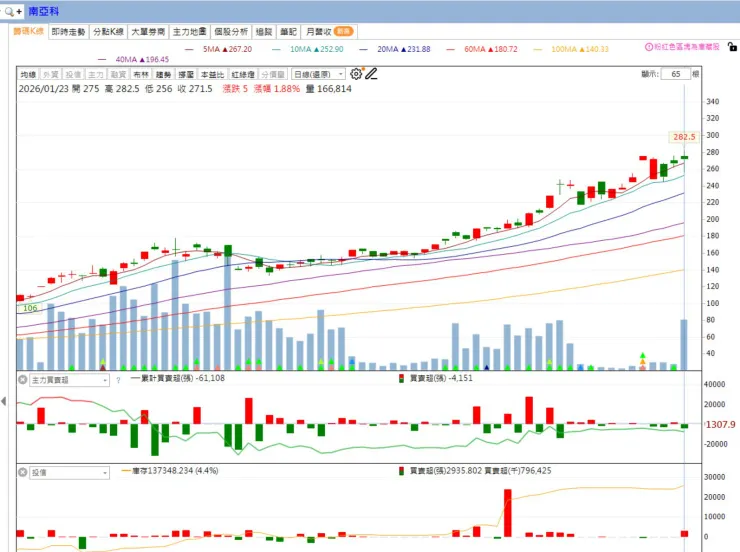Open the 日線(還原) period dropdown

point(318,74)
